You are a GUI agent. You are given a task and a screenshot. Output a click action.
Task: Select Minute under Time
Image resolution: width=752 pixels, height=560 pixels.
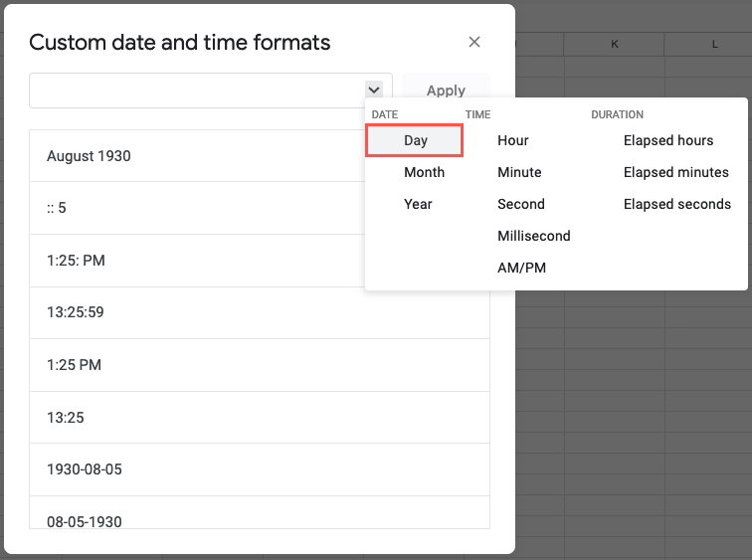point(519,172)
